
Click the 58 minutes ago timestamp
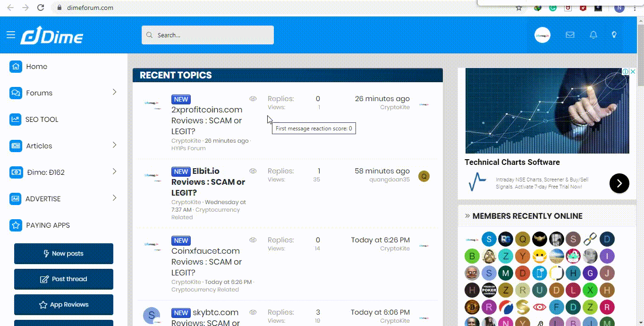click(x=382, y=171)
